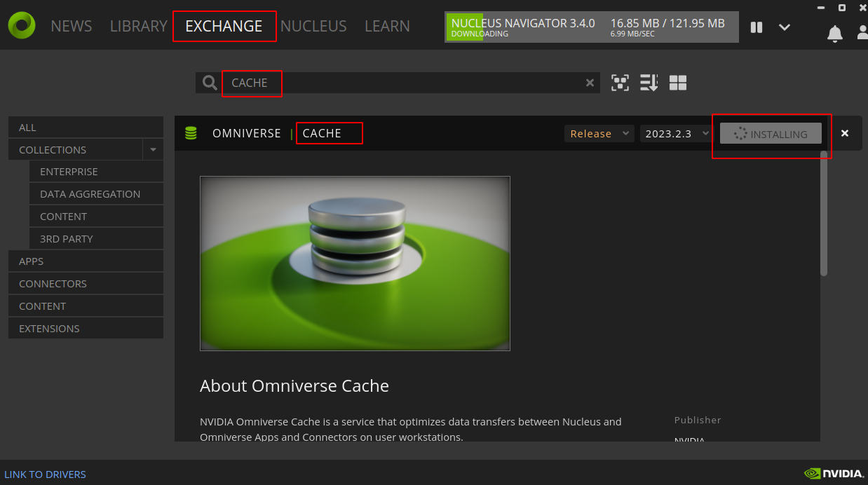Open the user account icon

click(x=862, y=32)
